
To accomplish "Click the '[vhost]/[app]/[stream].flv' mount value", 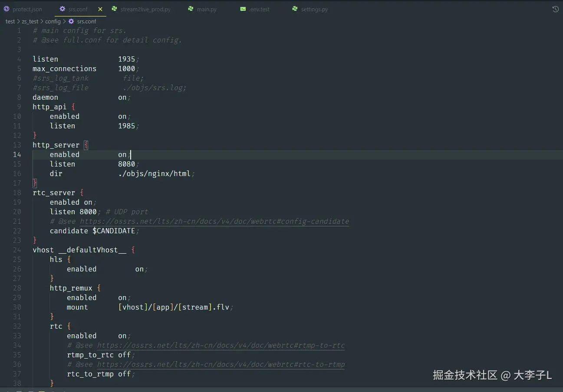I will click(x=174, y=307).
